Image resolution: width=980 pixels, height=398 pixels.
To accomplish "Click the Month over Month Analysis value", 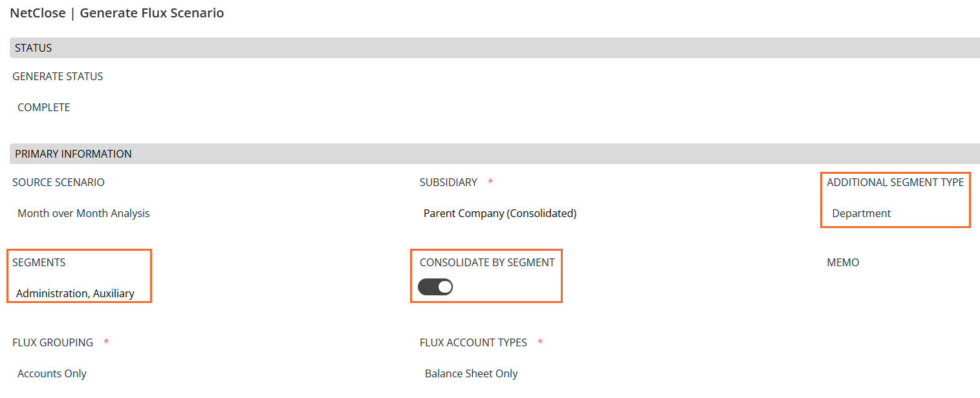I will coord(83,213).
